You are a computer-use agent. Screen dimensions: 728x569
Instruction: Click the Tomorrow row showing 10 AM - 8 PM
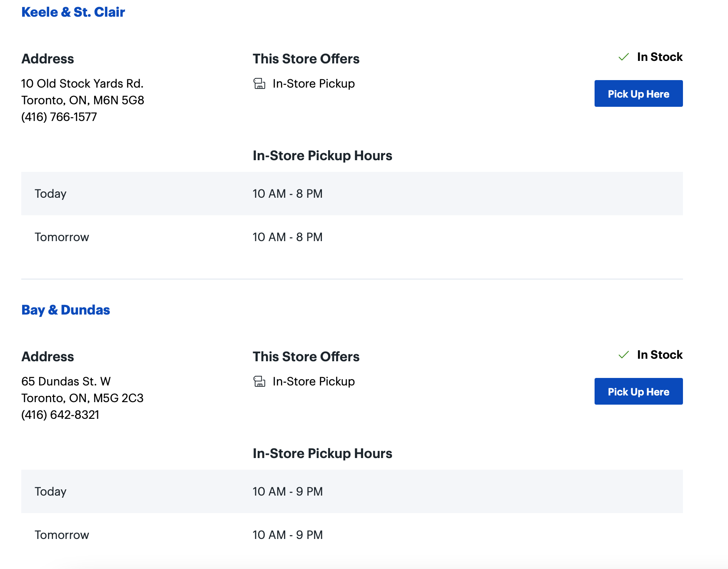coord(352,237)
